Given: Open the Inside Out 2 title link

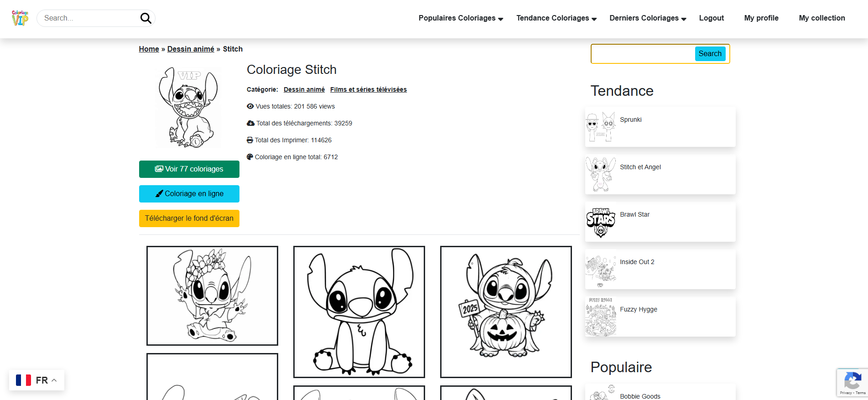Looking at the screenshot, I should point(637,262).
